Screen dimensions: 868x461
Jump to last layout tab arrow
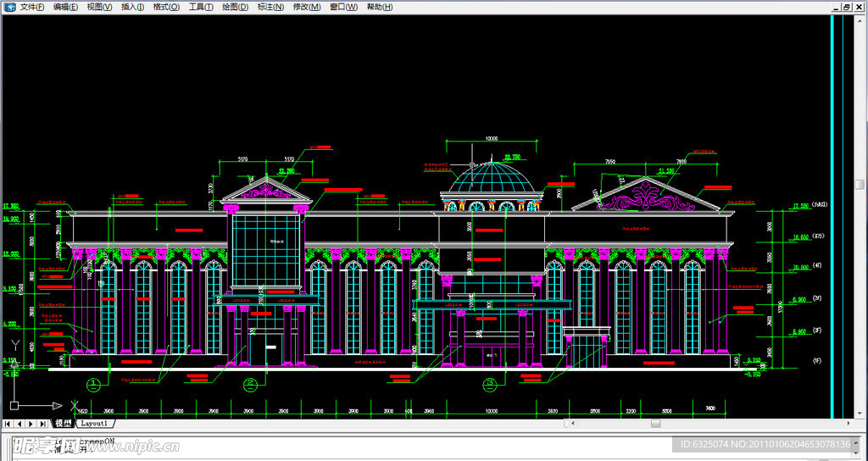[42, 423]
